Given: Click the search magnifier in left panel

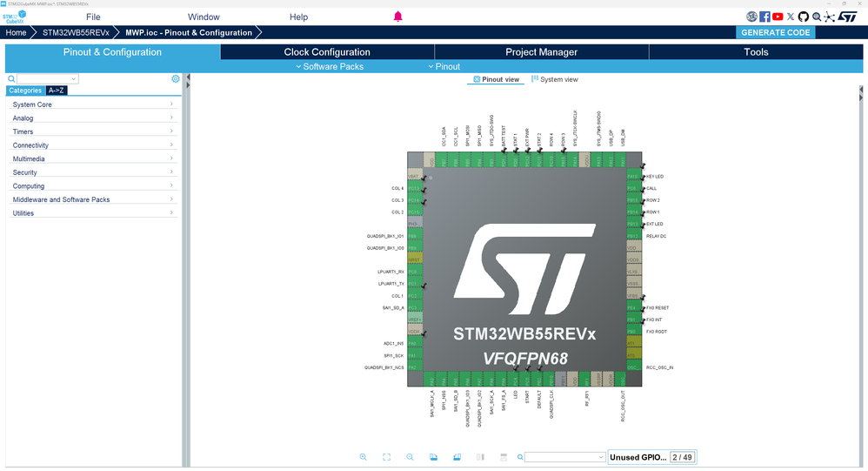Looking at the screenshot, I should (x=11, y=78).
